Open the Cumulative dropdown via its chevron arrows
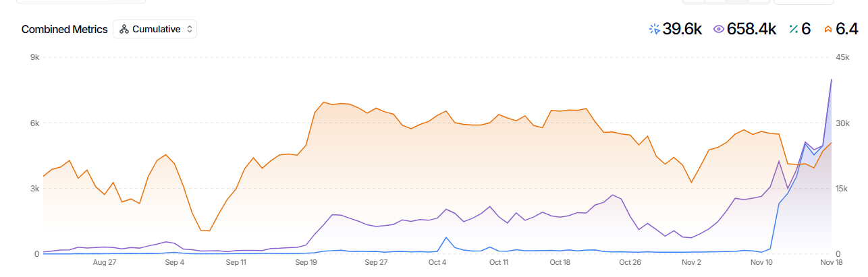868x277 pixels. pyautogui.click(x=190, y=29)
